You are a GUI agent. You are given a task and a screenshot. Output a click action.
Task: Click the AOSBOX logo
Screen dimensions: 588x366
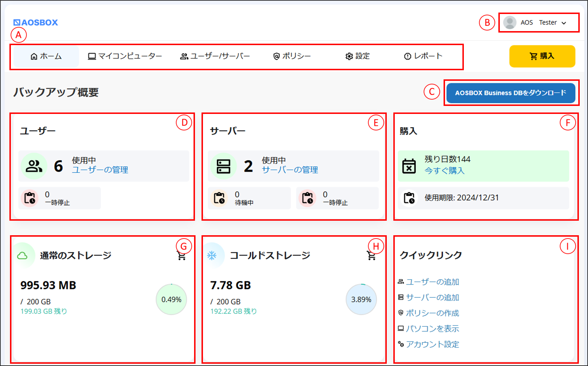click(x=36, y=22)
